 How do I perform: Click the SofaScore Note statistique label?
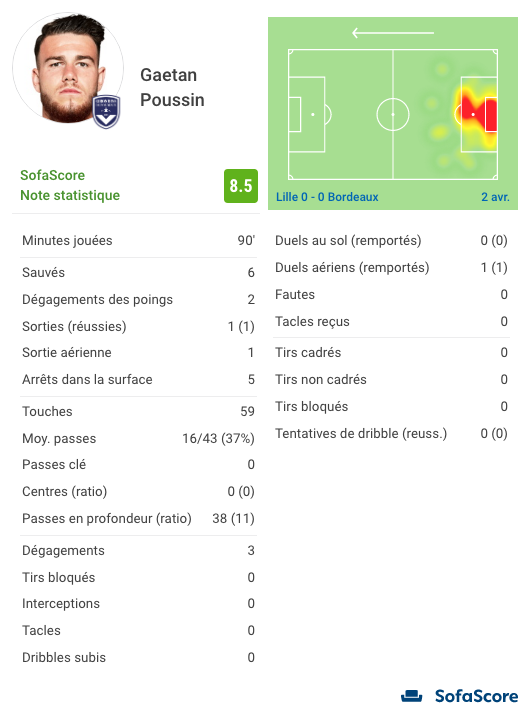click(70, 185)
